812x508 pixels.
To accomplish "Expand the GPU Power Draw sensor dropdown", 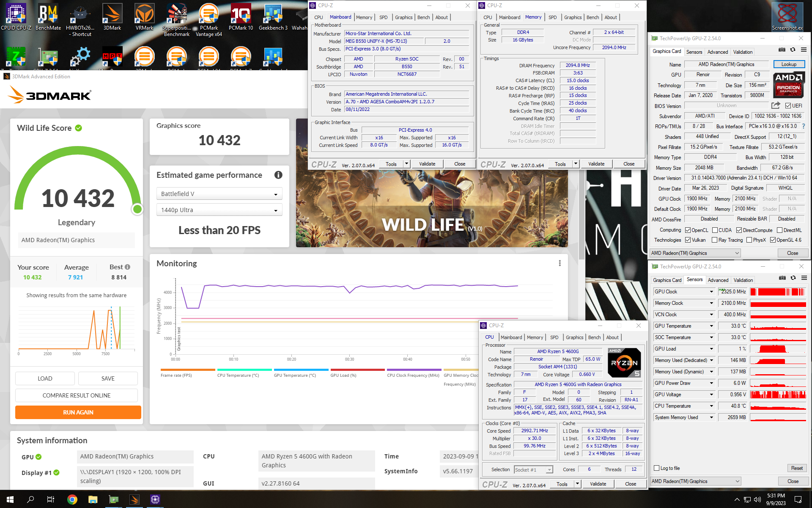I will pos(711,383).
